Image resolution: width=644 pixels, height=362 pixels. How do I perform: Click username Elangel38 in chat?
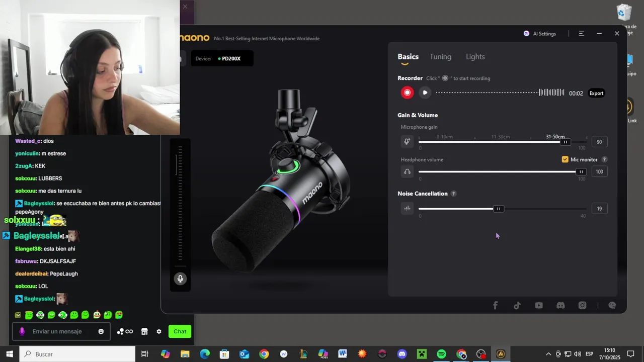[x=28, y=249]
